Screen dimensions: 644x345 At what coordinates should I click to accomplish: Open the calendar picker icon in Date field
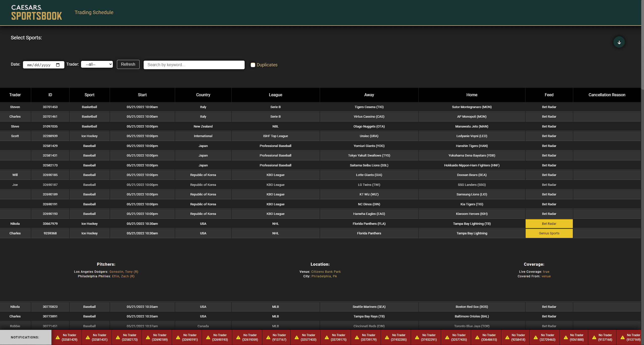point(58,65)
